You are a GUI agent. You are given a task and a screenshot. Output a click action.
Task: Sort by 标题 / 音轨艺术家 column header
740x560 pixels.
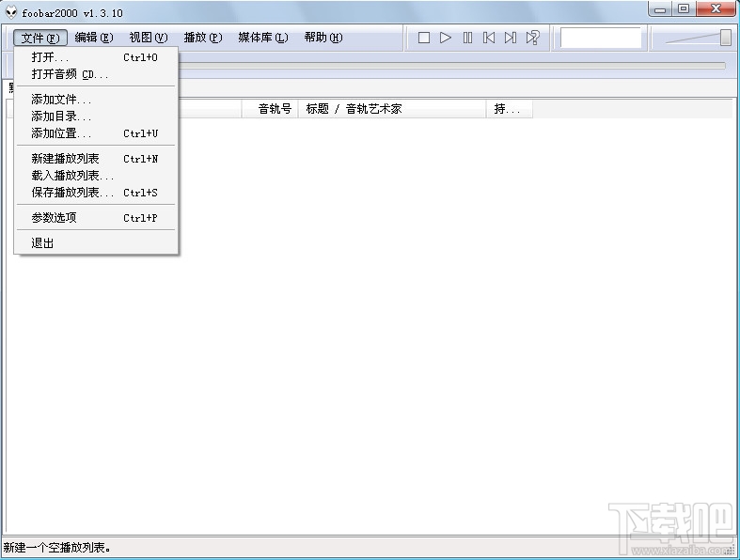(x=392, y=109)
